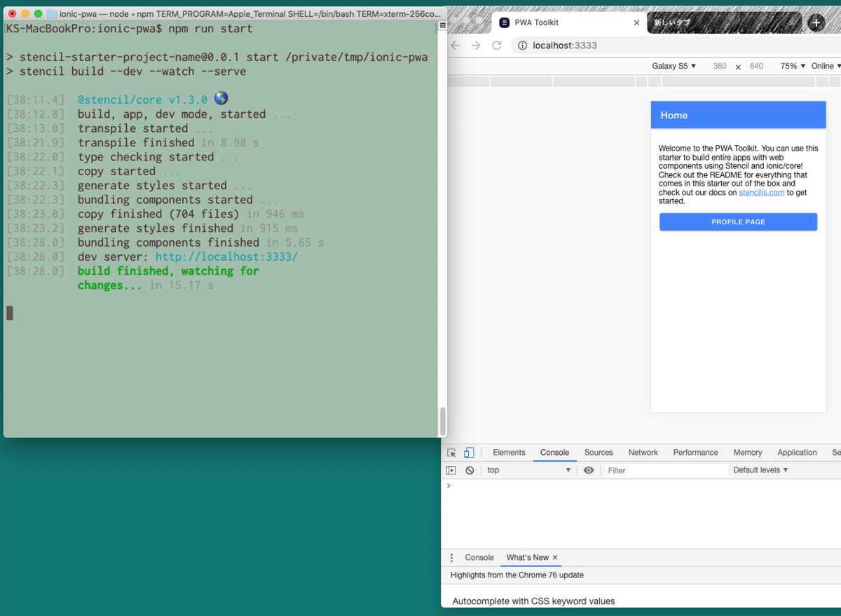Click the terminal block cursor
The width and height of the screenshot is (841, 616).
pyautogui.click(x=10, y=313)
